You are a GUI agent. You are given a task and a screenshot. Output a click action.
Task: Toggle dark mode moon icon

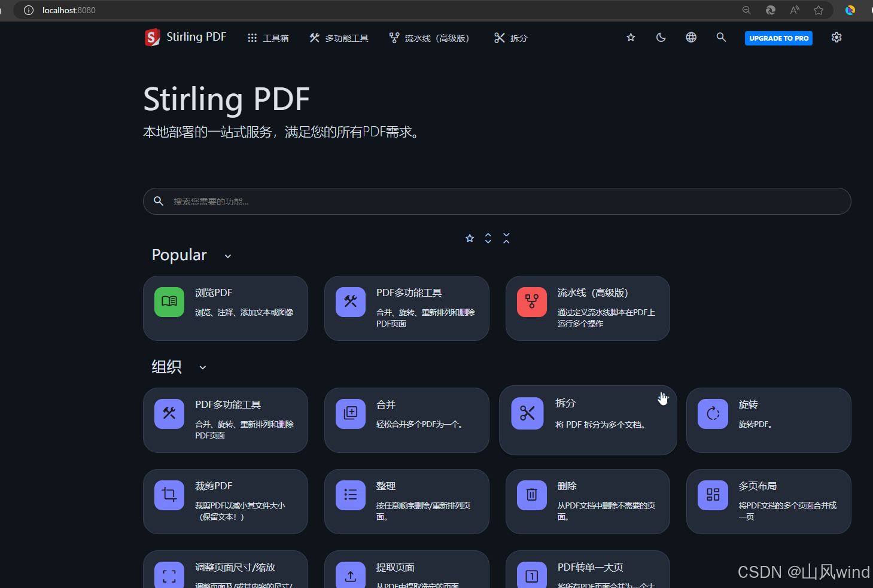661,38
